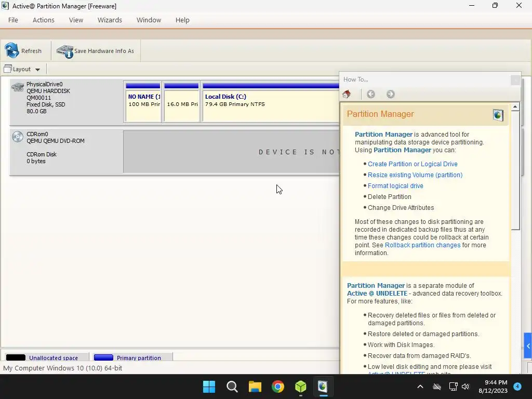
Task: Open the Layout dropdown
Action: coord(22,69)
